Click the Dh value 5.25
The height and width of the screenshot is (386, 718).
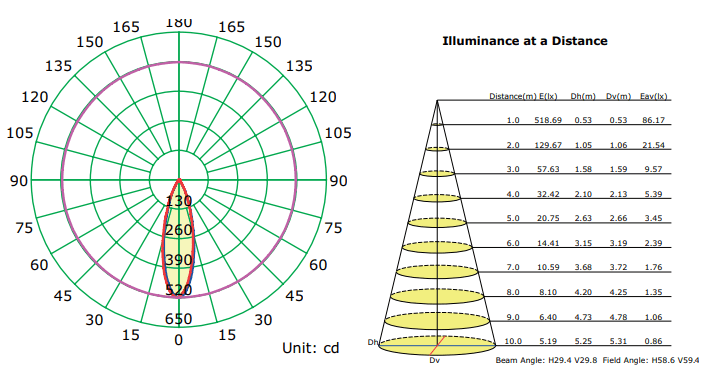point(583,341)
